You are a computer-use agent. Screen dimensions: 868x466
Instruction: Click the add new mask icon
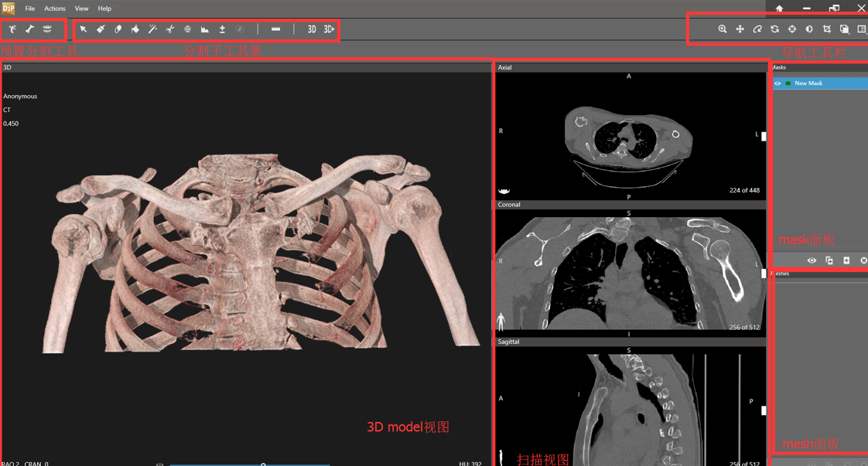coord(846,260)
